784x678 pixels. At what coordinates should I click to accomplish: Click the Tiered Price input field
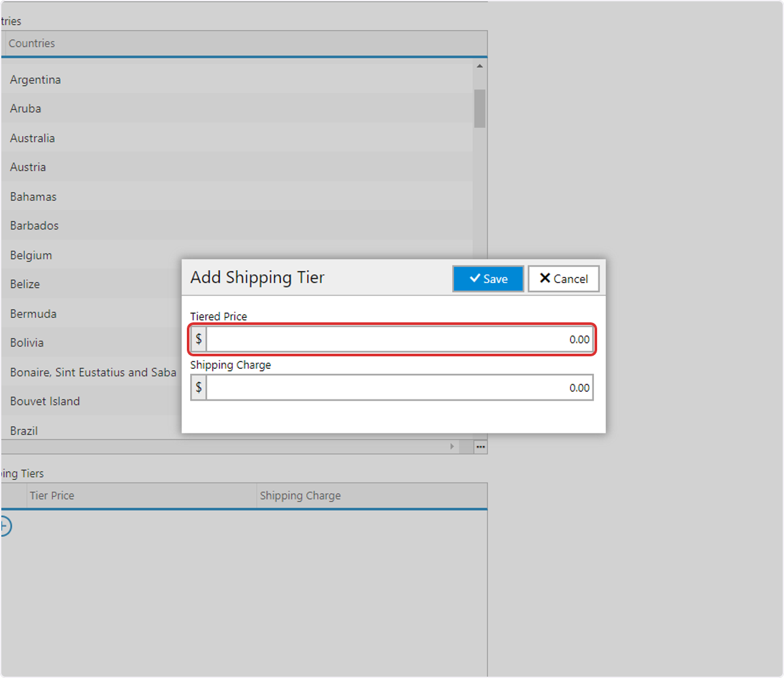399,339
